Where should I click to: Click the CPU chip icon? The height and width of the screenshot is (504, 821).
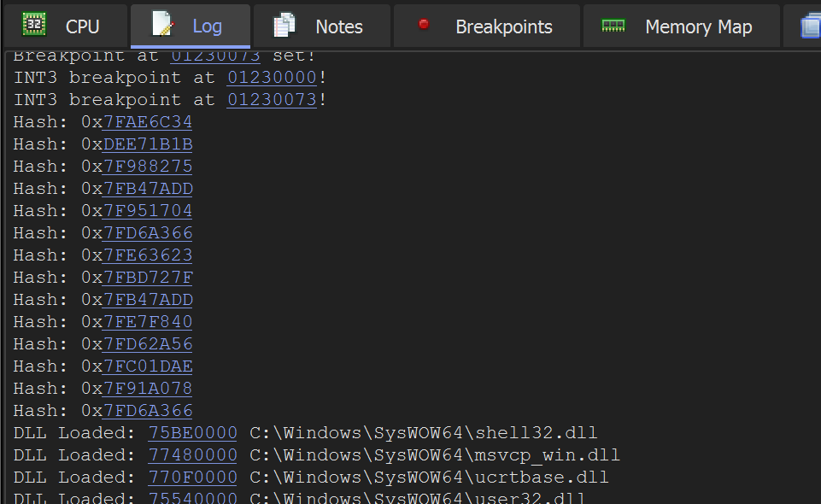[34, 25]
